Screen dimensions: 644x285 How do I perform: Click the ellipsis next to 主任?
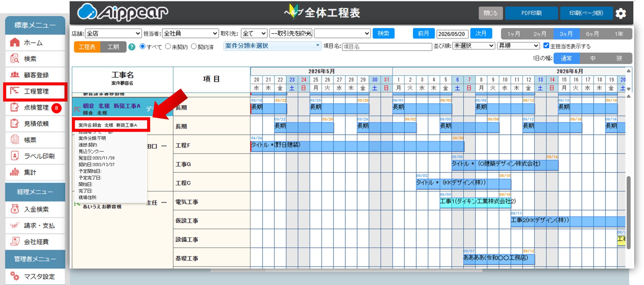(164, 202)
